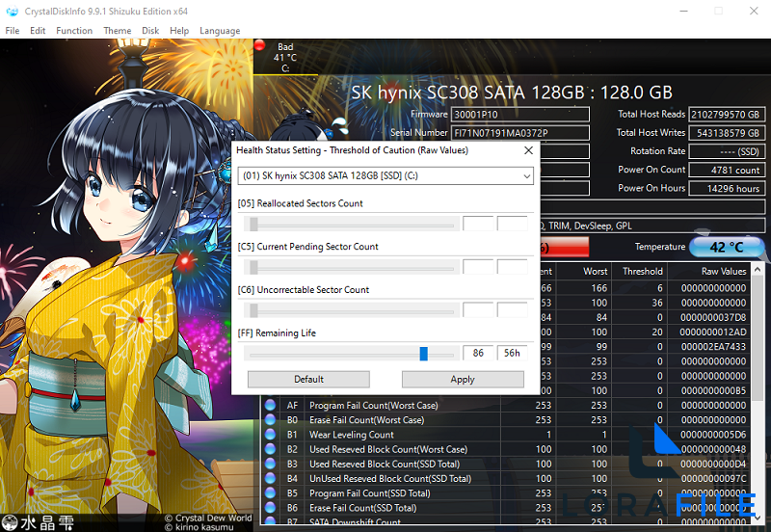The image size is (771, 532).
Task: Click the decimal value box for Reallocated Sectors Count
Action: 478,224
